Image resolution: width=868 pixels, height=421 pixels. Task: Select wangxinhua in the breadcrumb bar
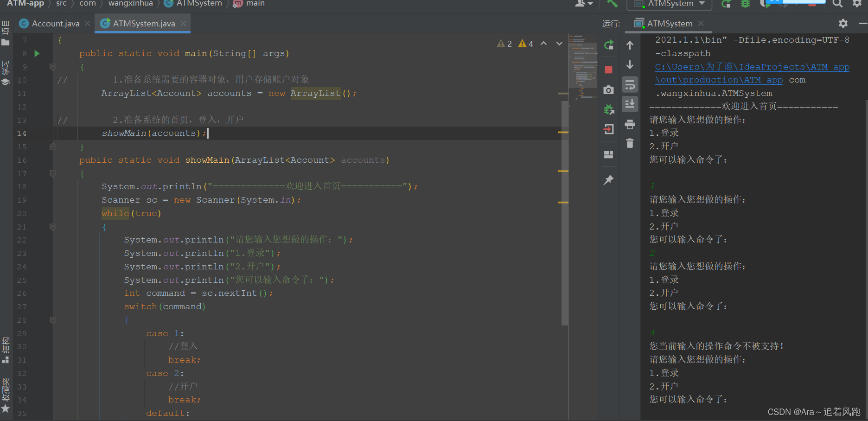click(x=130, y=4)
